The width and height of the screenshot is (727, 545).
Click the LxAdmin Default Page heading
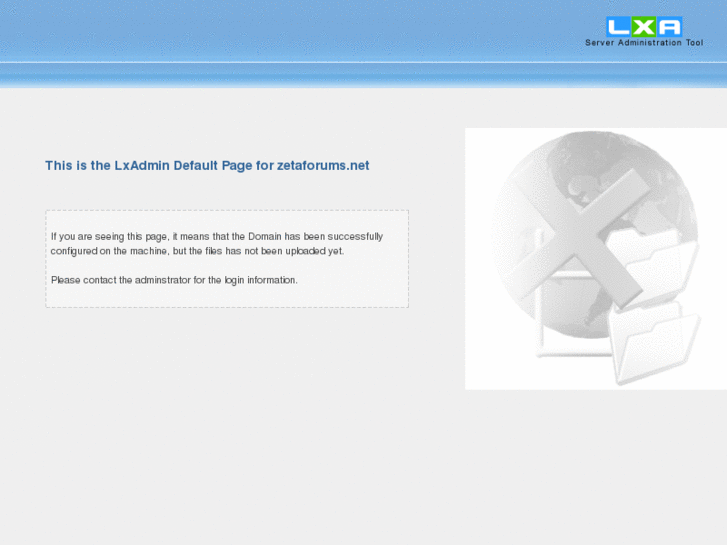coord(207,166)
